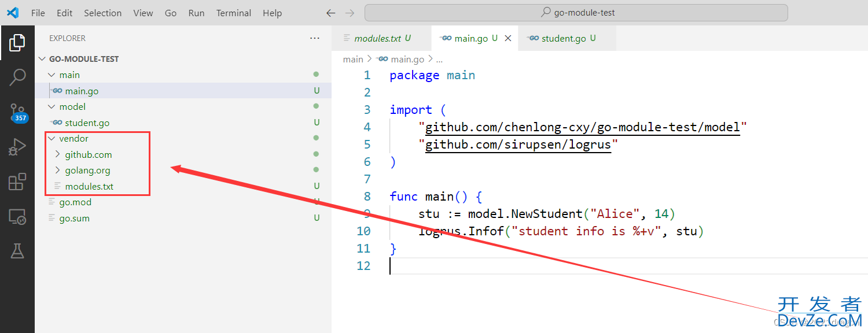Open the Terminal menu
Image resolution: width=868 pixels, height=333 pixels.
(x=234, y=13)
